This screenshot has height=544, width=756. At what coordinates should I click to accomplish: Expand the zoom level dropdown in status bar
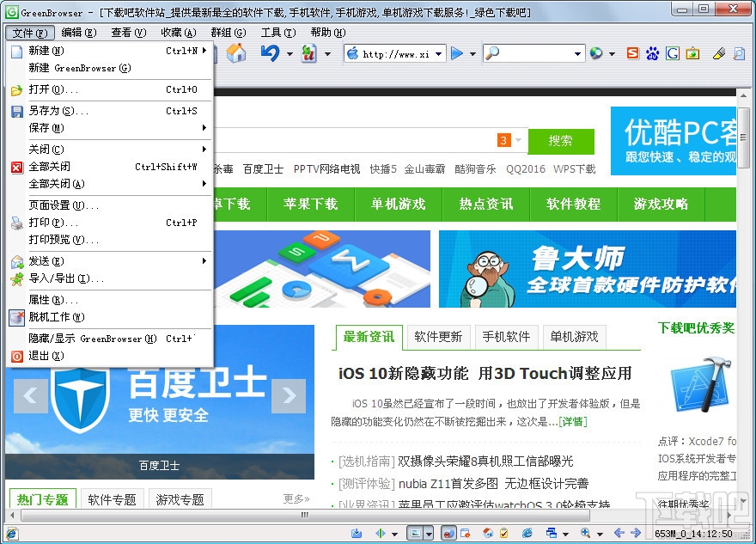pos(600,533)
